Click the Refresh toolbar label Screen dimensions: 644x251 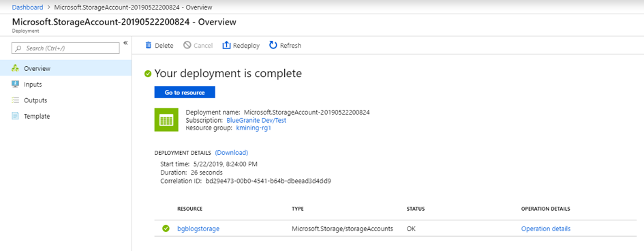pos(290,46)
